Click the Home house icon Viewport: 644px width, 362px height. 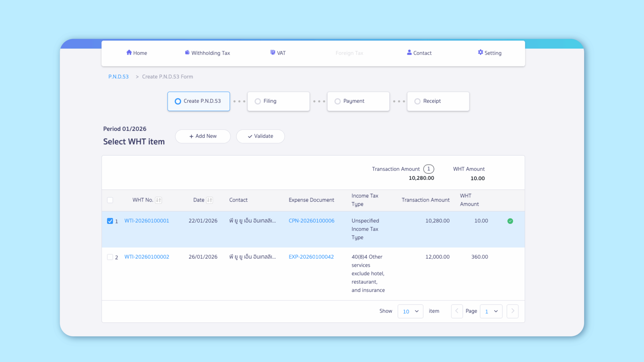tap(129, 52)
